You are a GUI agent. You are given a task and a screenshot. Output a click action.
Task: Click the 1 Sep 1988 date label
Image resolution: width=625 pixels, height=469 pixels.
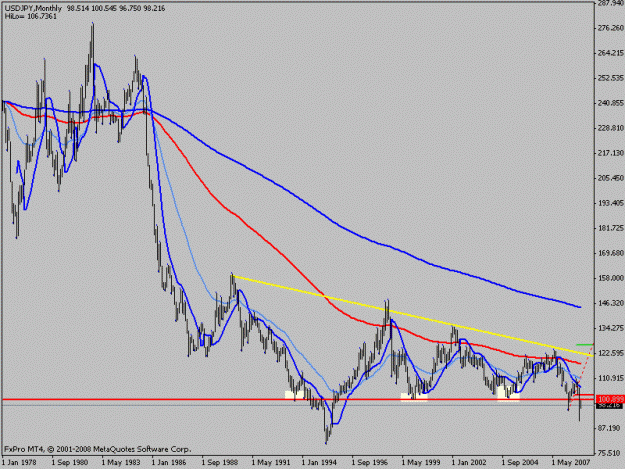point(220,463)
